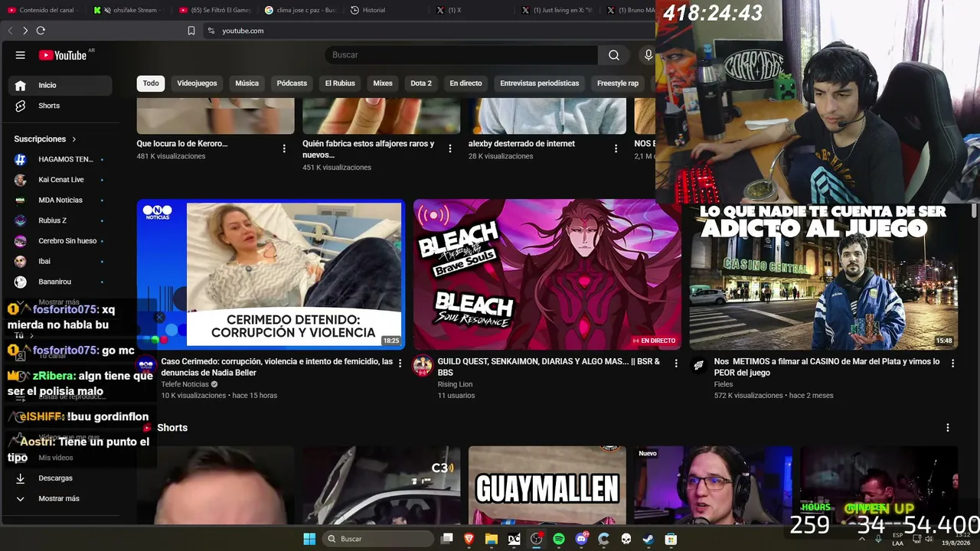This screenshot has width=980, height=551.
Task: Open Microsoft Store from the taskbar
Action: 671,539
